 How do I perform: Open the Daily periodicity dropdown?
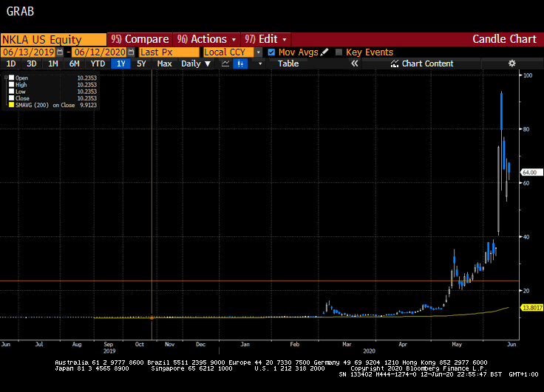click(196, 63)
